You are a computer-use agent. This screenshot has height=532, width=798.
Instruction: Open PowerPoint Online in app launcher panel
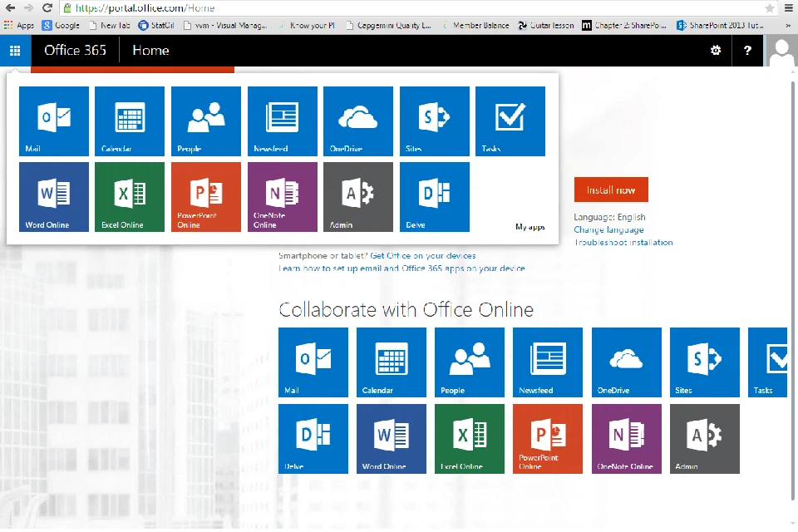pos(206,197)
